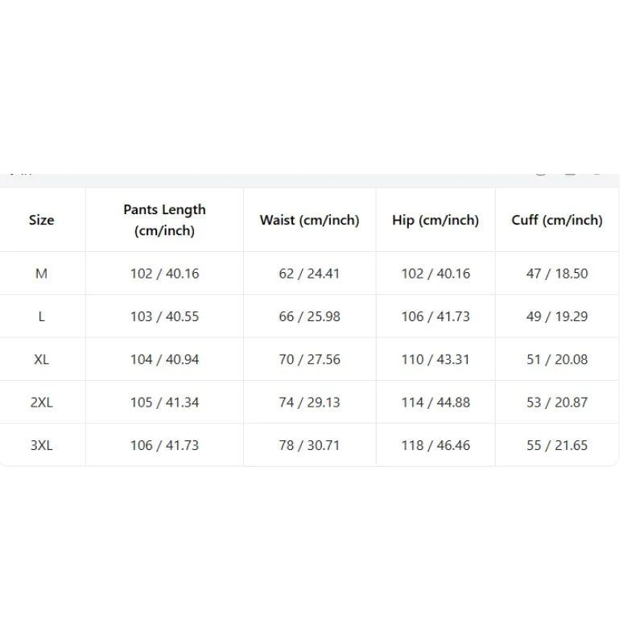Click the 78 / 30.71 waist cell
Screen dimensions: 644x644
coord(309,445)
